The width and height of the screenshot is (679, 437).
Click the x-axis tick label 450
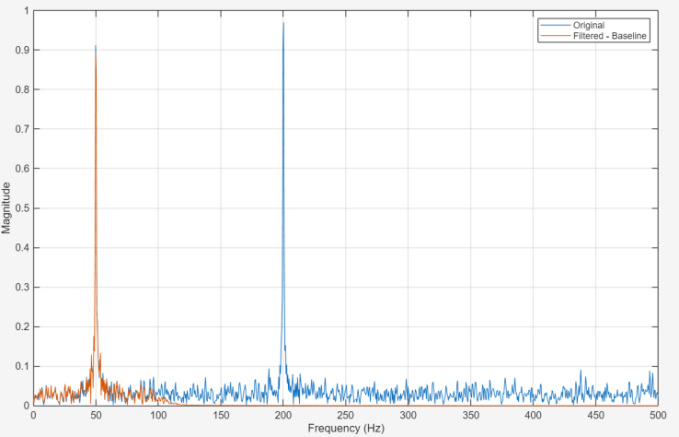point(595,415)
